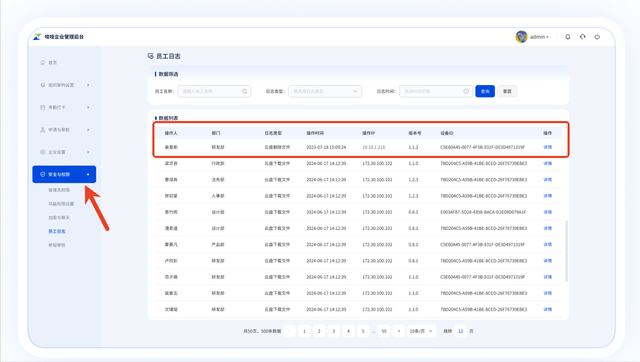
Task: Open the notification bell
Action: (567, 37)
